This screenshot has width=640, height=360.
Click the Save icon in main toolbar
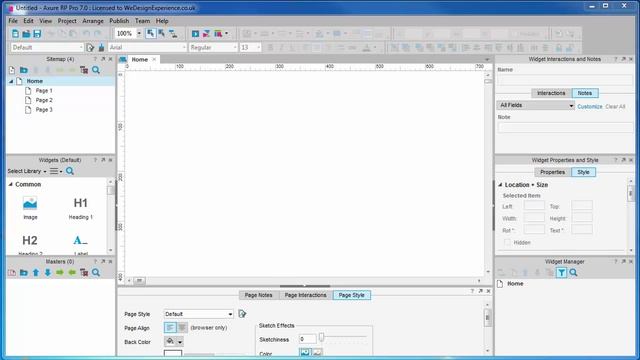pyautogui.click(x=37, y=33)
